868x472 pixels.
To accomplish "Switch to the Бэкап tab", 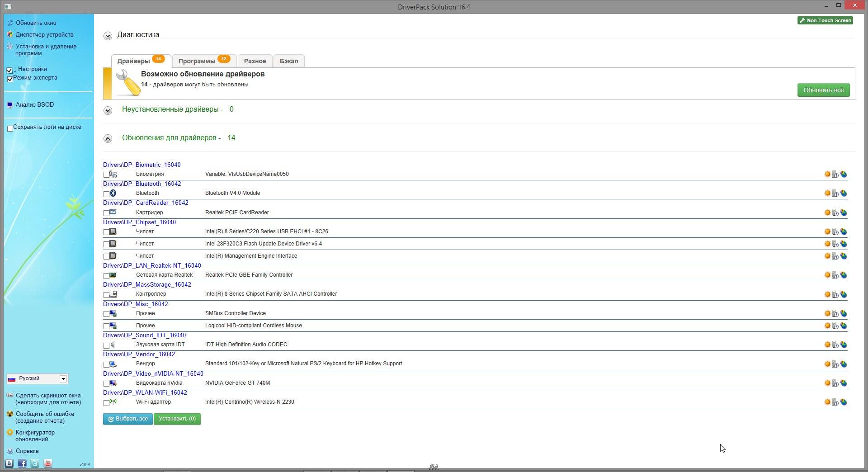I will (289, 61).
